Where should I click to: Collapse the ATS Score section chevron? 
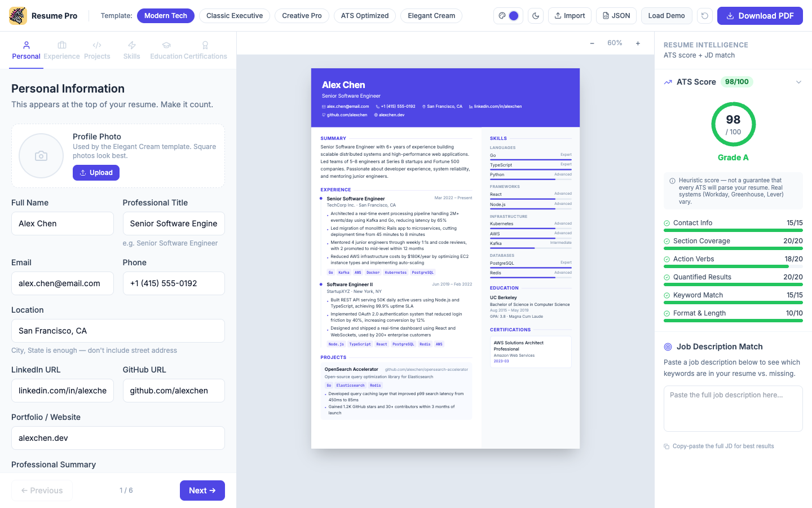[x=798, y=82]
